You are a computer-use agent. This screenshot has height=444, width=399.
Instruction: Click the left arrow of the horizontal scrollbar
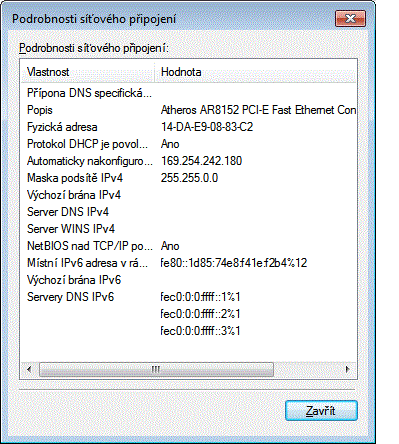coord(29,369)
